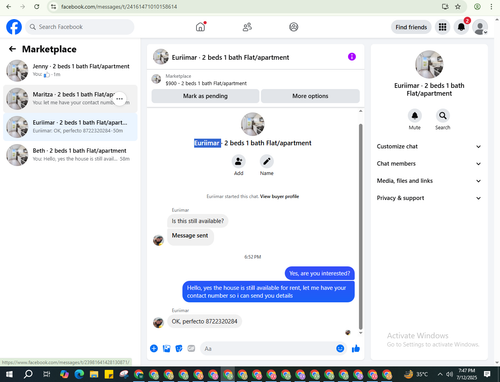Click the $900 listing title in header
This screenshot has height=382, width=500.
tap(206, 83)
